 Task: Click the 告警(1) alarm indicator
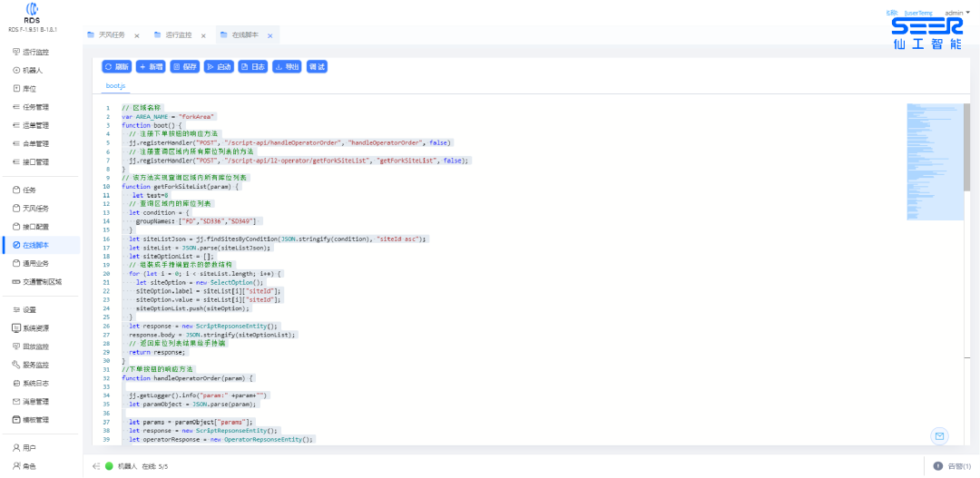(x=953, y=466)
